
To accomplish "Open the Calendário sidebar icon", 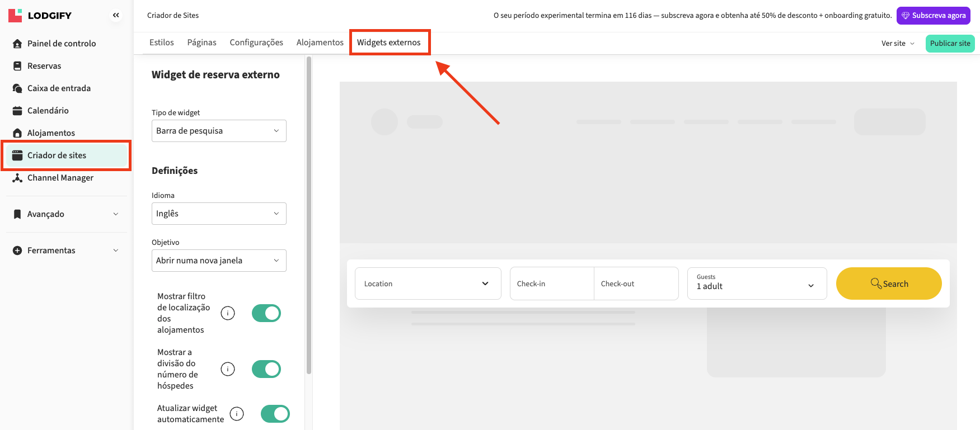I will click(x=17, y=111).
